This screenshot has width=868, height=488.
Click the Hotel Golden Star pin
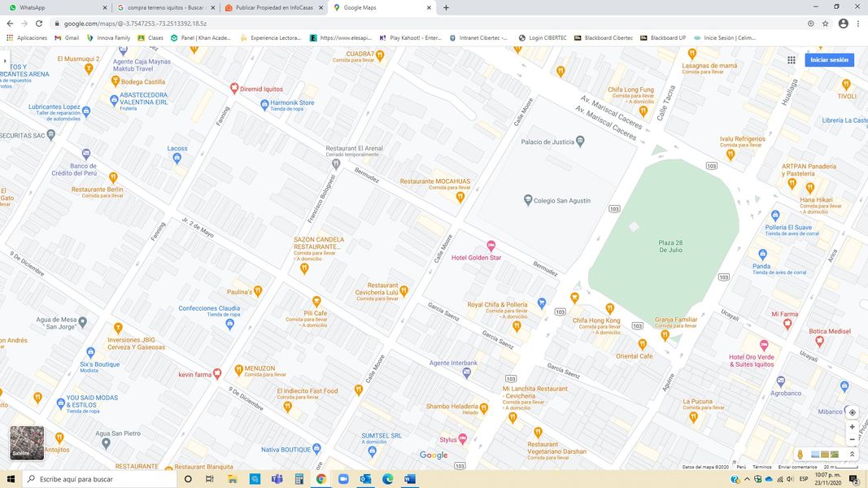pyautogui.click(x=491, y=246)
